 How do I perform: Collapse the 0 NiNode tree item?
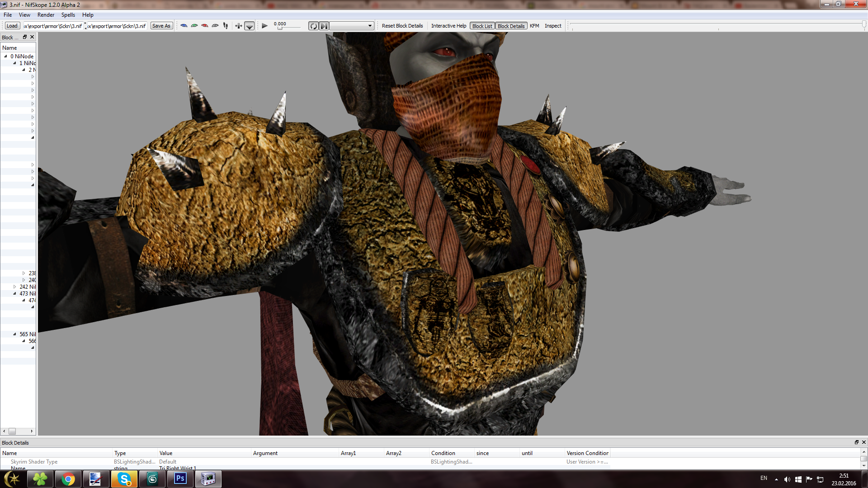coord(5,56)
